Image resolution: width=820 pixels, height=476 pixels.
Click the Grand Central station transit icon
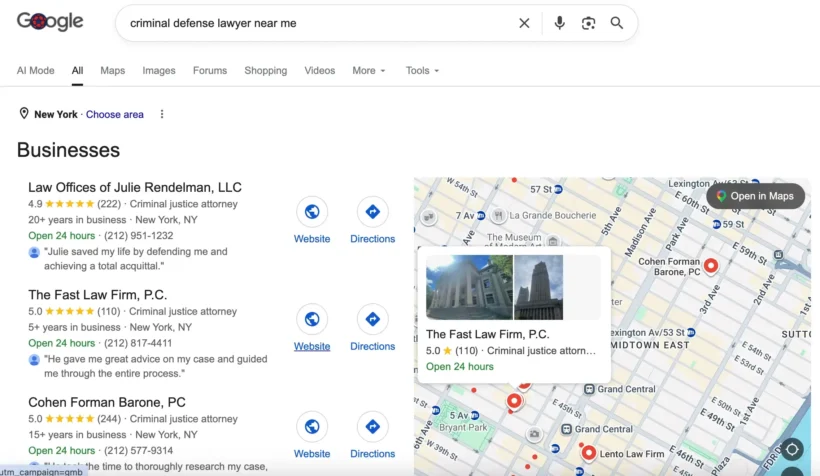(589, 389)
